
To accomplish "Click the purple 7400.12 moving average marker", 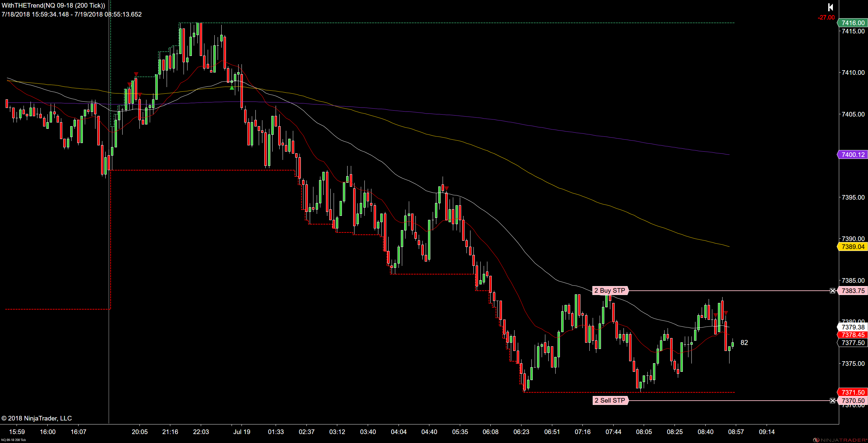I will point(853,155).
